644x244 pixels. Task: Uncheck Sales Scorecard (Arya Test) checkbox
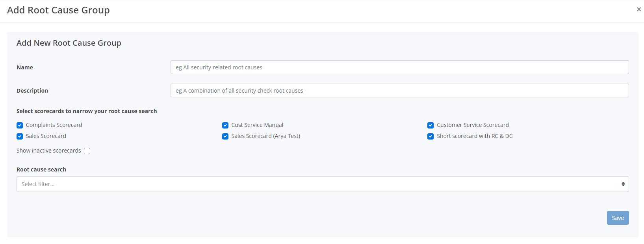pyautogui.click(x=225, y=136)
